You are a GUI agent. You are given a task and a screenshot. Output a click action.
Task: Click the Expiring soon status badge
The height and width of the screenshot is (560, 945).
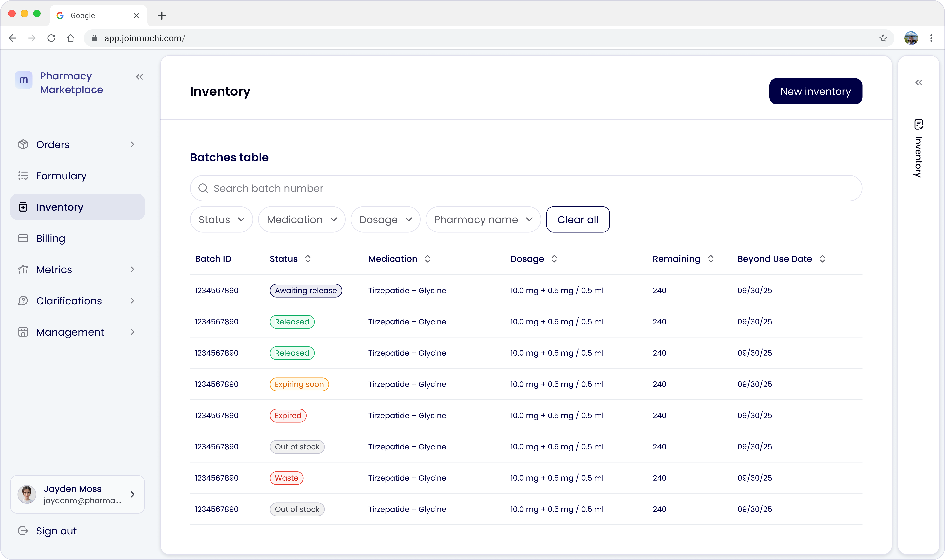click(299, 384)
